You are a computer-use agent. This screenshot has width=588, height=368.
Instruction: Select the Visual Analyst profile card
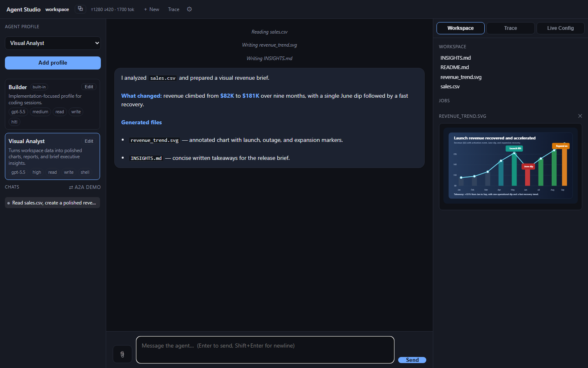[x=52, y=156]
